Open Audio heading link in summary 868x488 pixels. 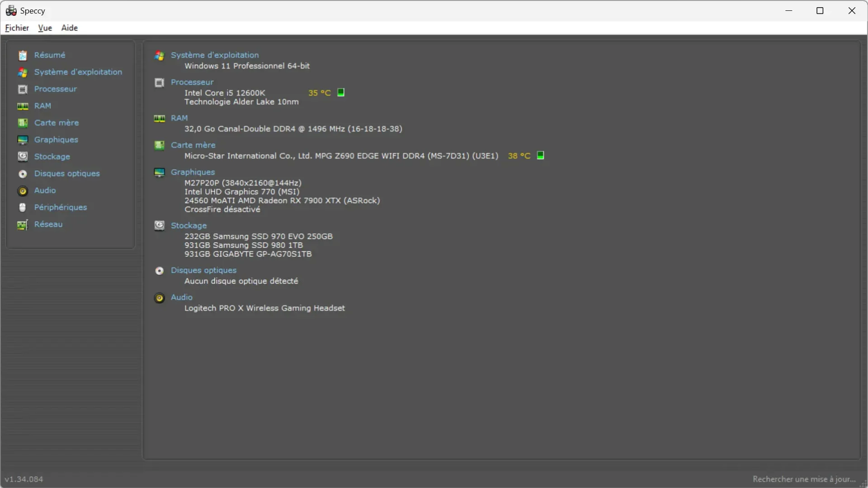pyautogui.click(x=182, y=297)
